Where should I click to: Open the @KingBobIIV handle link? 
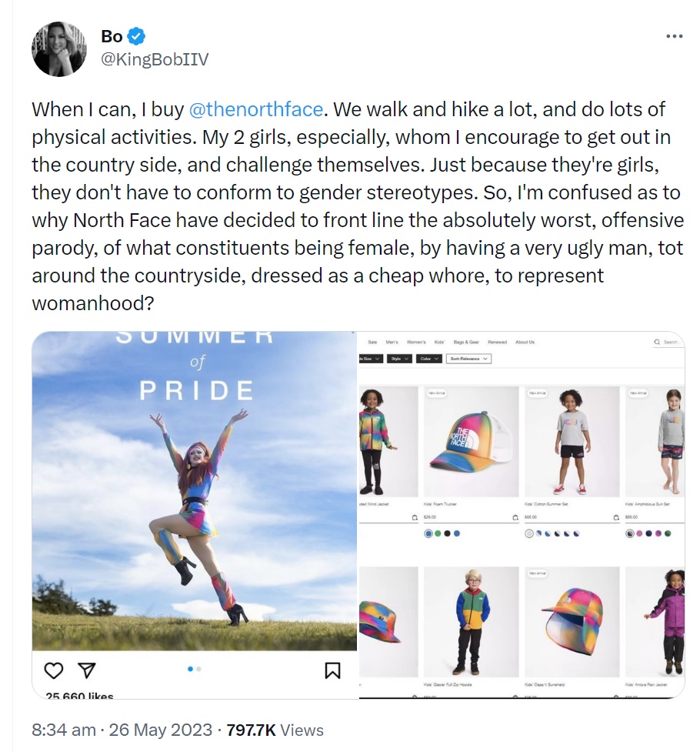pyautogui.click(x=154, y=59)
